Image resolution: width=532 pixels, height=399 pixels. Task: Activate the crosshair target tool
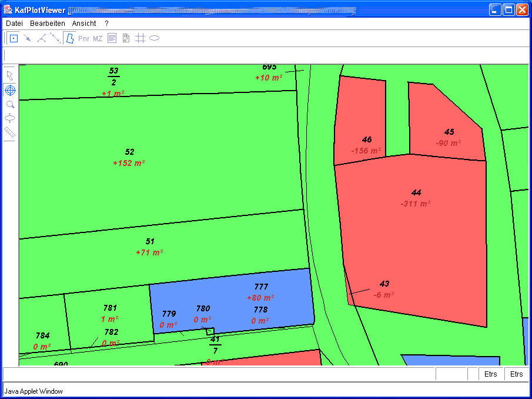pos(10,90)
